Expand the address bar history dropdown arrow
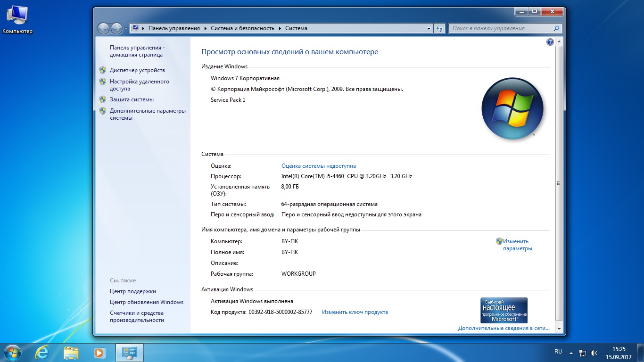This screenshot has height=362, width=644. pos(428,28)
